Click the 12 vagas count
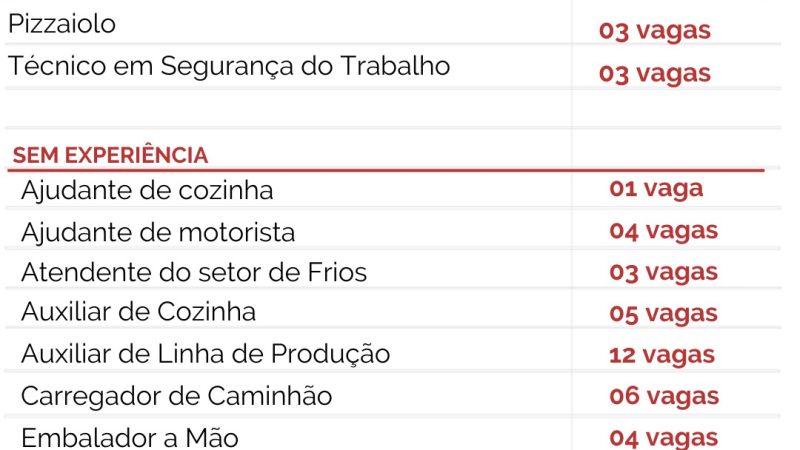Viewport: 800px width, 450px height. [x=662, y=354]
